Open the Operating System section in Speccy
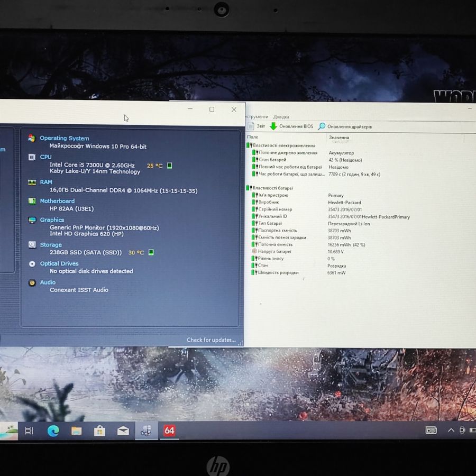The height and width of the screenshot is (476, 476). click(65, 138)
